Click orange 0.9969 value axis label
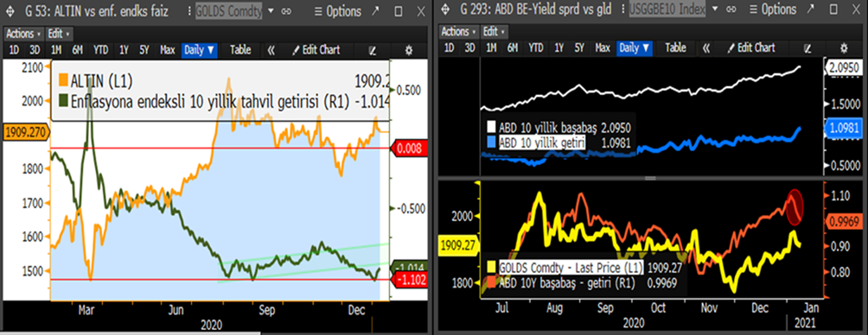The image size is (868, 335). [845, 222]
